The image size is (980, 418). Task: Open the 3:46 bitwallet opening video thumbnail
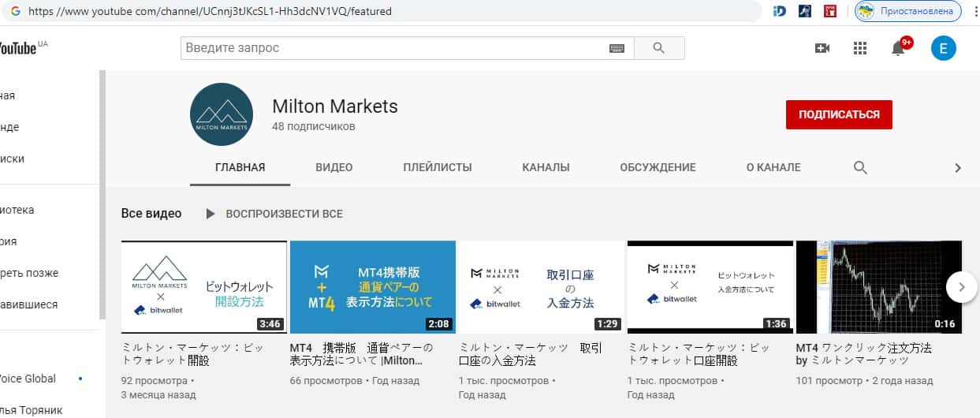(203, 287)
